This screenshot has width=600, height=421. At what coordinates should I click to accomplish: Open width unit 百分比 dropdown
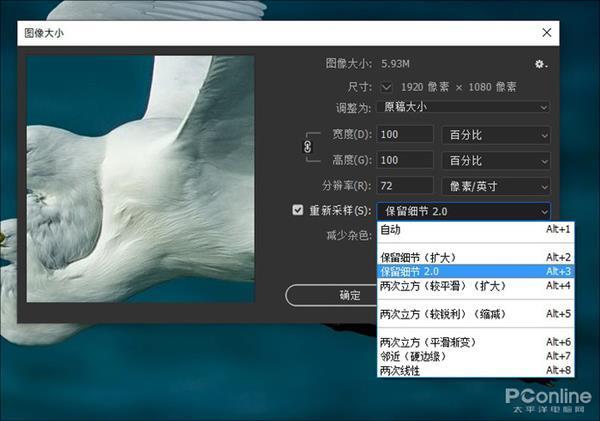pos(496,135)
